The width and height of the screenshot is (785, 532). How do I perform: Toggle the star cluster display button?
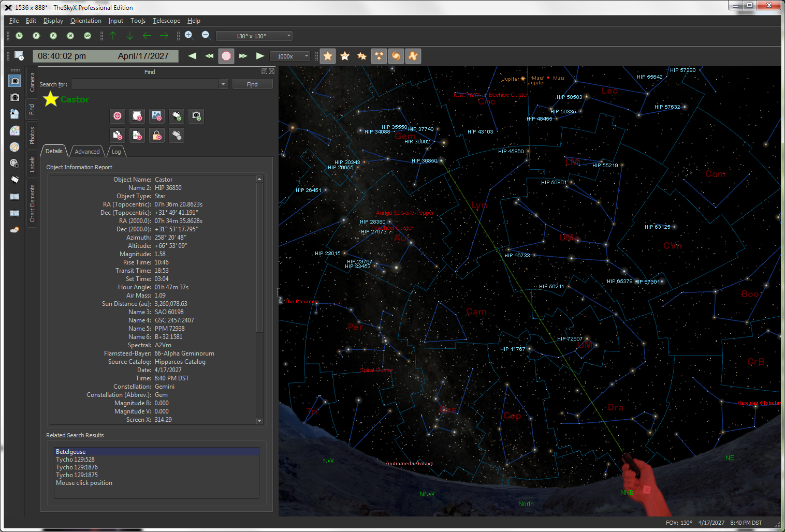tap(379, 56)
